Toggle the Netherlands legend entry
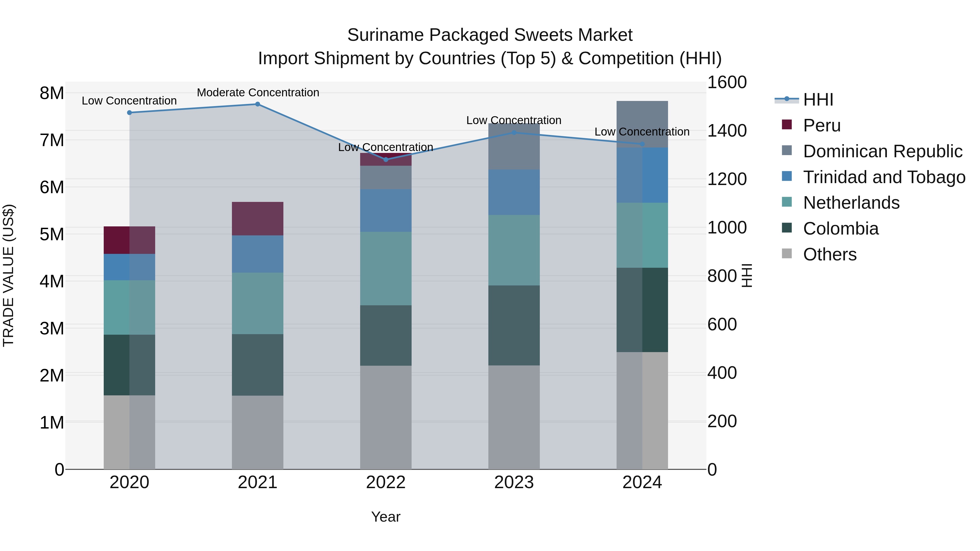980x551 pixels. click(x=841, y=203)
